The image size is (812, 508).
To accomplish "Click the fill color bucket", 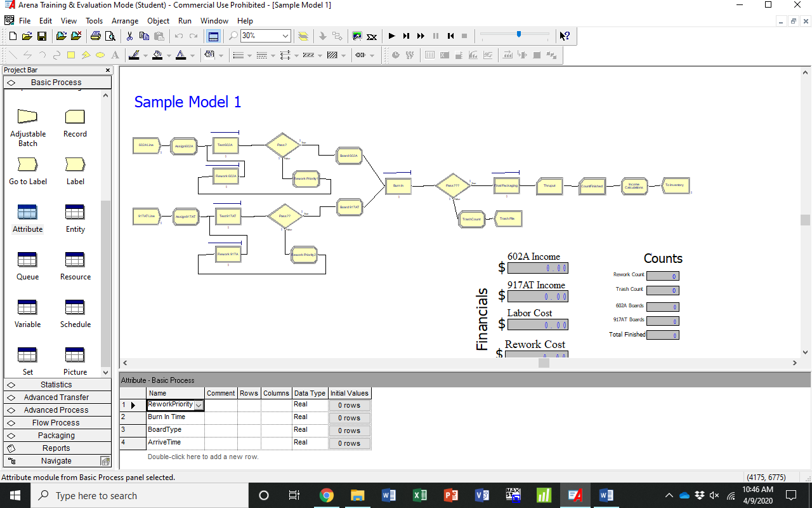I will point(157,55).
